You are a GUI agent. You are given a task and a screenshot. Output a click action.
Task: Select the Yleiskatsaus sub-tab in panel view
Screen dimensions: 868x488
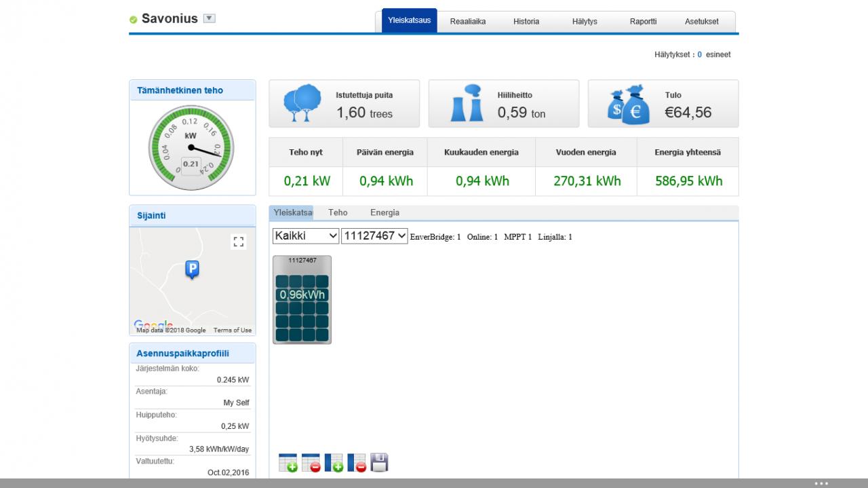pos(292,212)
